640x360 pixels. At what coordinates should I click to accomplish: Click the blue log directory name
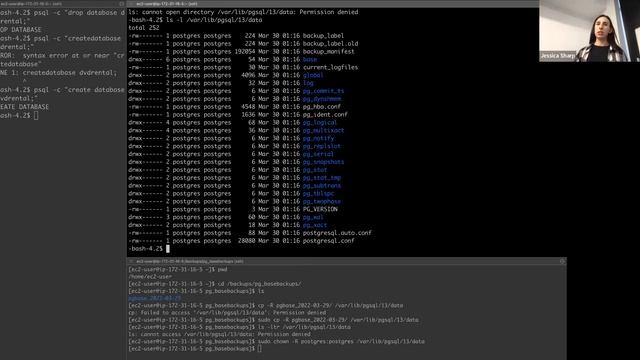coord(308,83)
